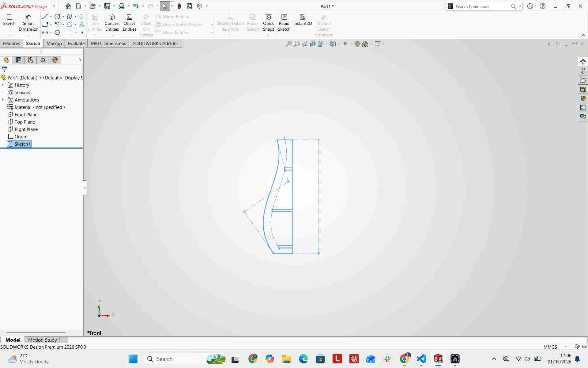Click the feature tree filter field
Viewport: 588px width, 368px height.
41,69
